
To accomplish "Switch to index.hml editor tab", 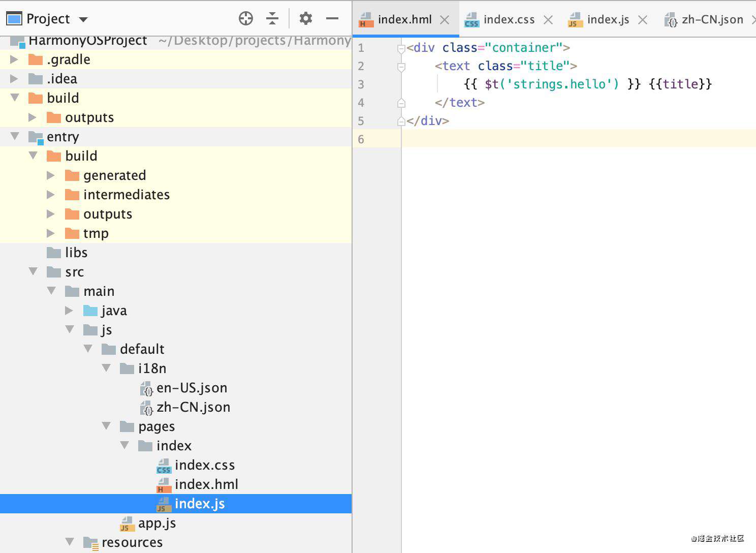I will click(x=404, y=19).
